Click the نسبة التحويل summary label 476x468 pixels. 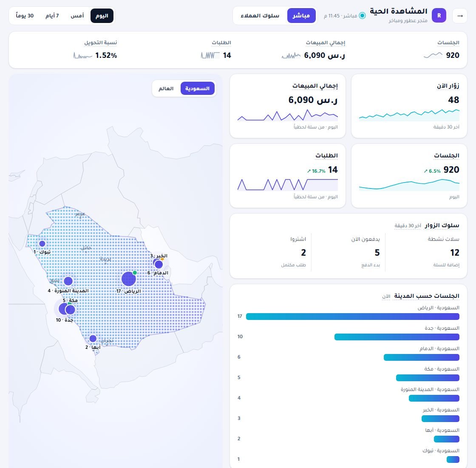(100, 43)
